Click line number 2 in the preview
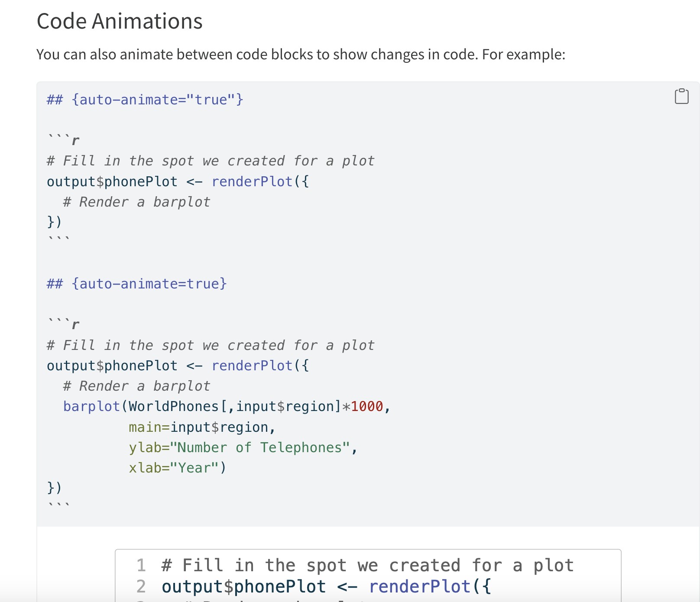700x602 pixels. tap(141, 586)
